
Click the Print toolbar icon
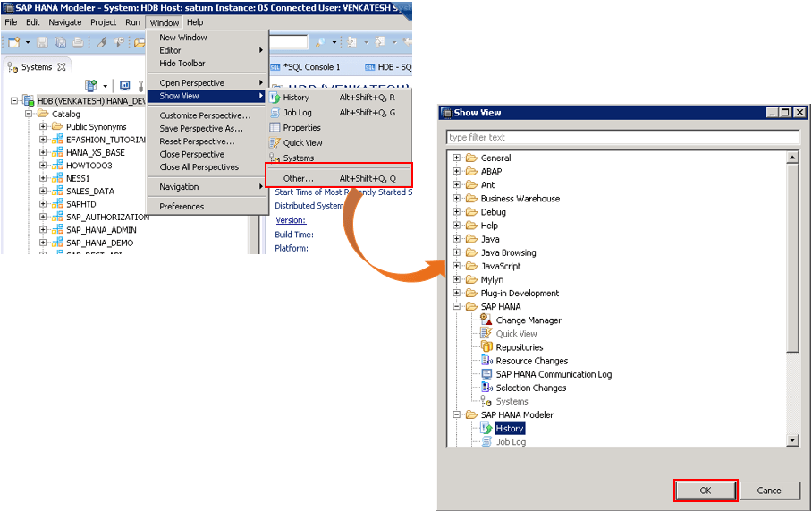78,42
